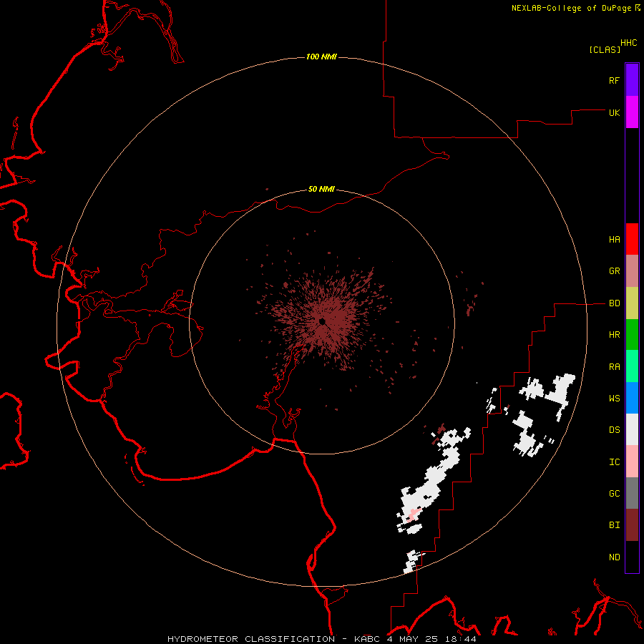Click the light pink ice crystal echo patch
The height and width of the screenshot is (644, 644).
[414, 514]
